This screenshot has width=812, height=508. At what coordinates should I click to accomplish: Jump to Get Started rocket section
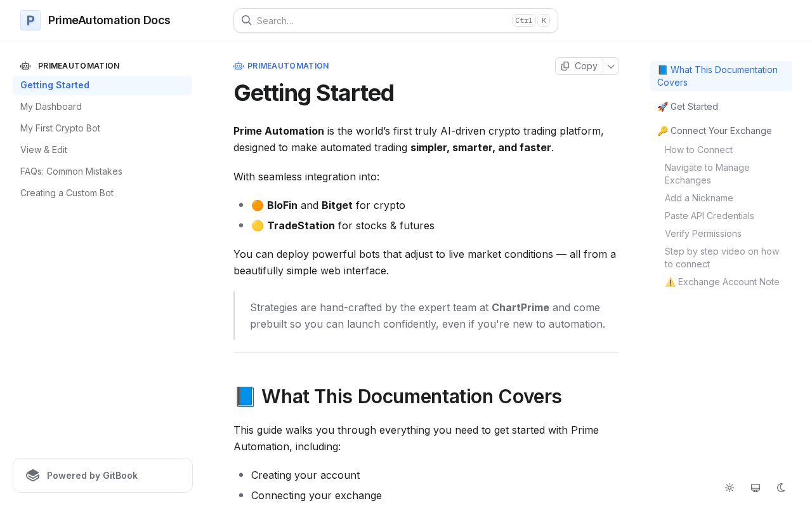(688, 107)
